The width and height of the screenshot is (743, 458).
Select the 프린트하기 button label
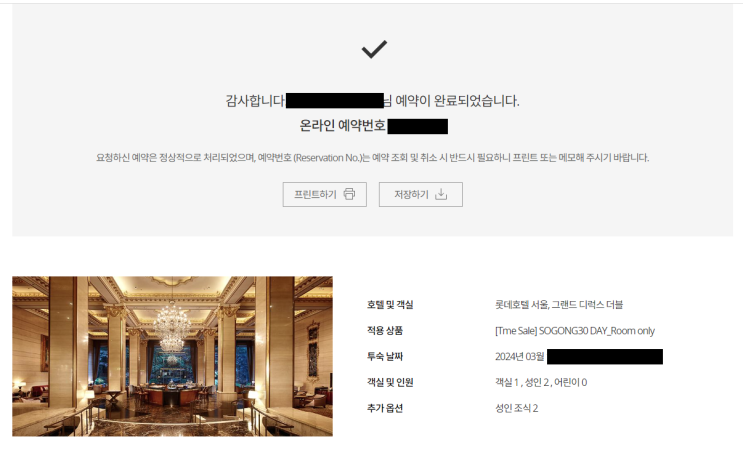315,195
